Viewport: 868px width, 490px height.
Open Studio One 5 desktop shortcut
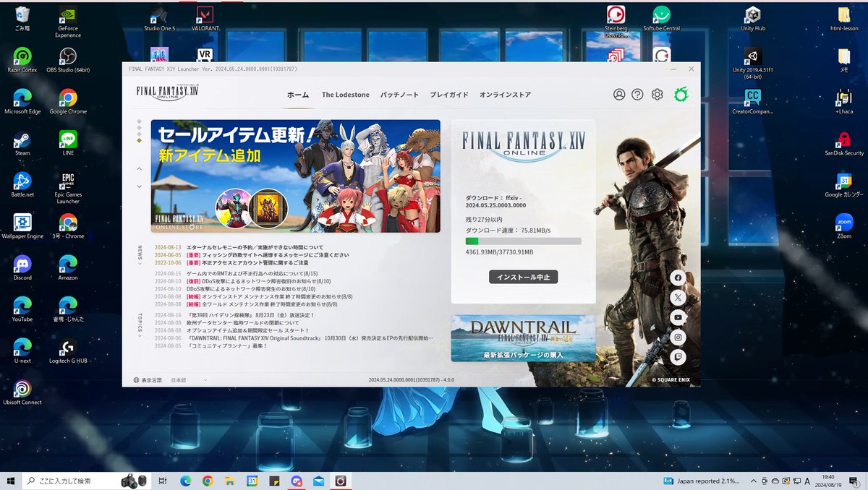coord(160,18)
